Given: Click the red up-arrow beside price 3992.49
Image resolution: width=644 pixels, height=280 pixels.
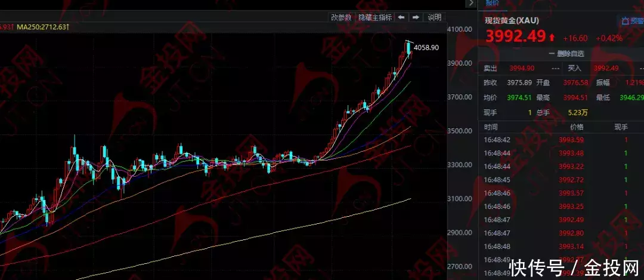Looking at the screenshot, I should pyautogui.click(x=552, y=38).
